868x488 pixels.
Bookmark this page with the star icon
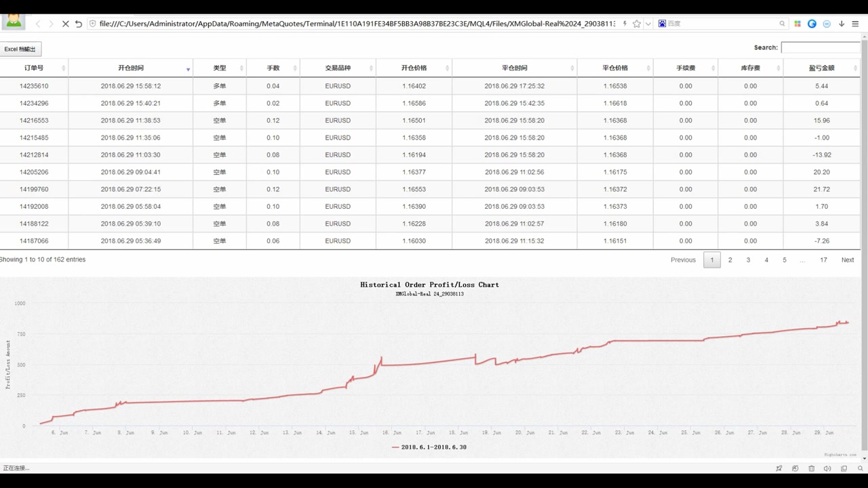(x=636, y=24)
